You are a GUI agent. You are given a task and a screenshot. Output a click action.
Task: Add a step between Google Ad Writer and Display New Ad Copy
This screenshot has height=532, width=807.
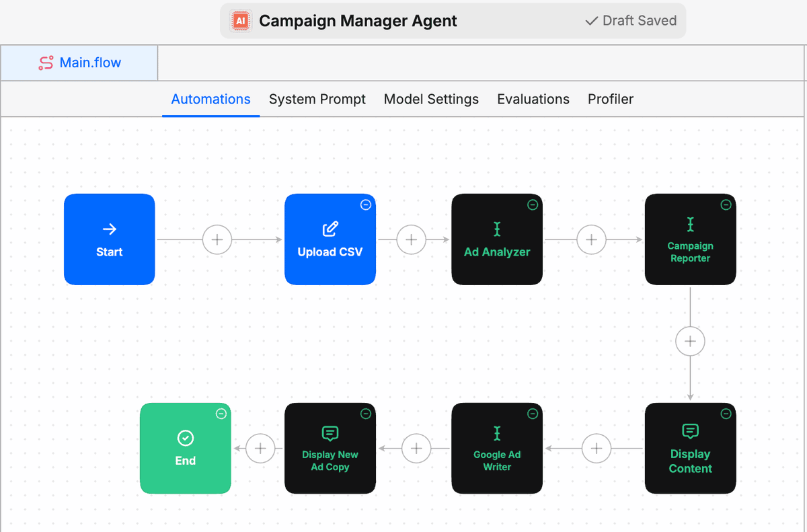click(416, 448)
